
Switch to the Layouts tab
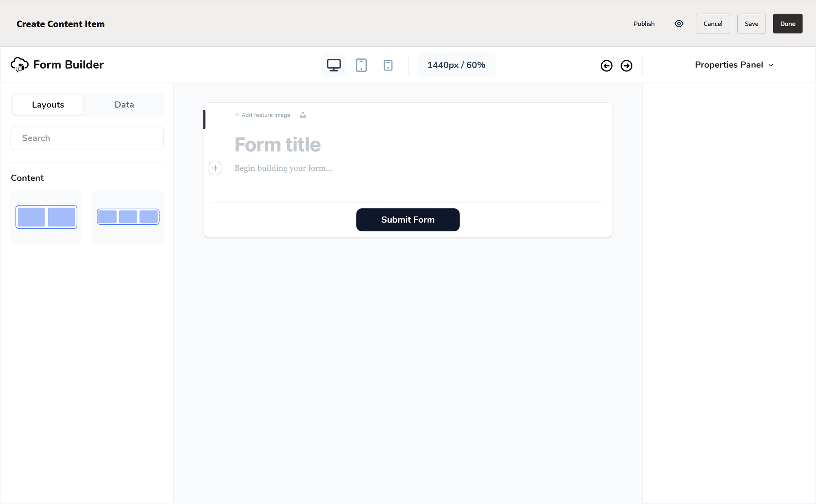tap(48, 105)
